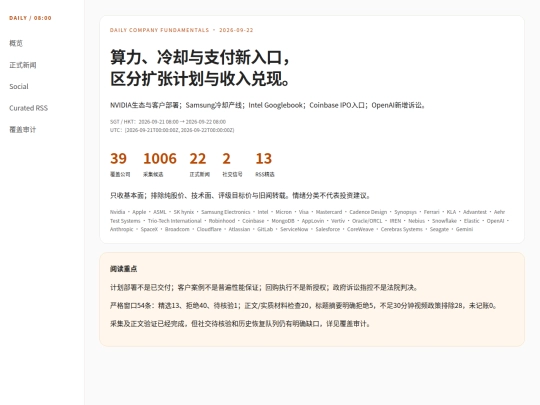Viewport: 540px width, 405px height.
Task: Click Trio-Tech International in the company list
Action: click(x=175, y=221)
